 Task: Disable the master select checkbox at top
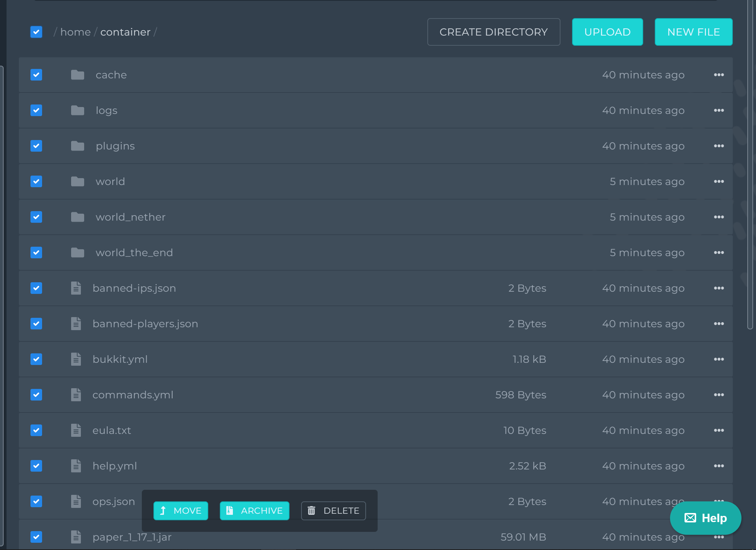[x=37, y=32]
